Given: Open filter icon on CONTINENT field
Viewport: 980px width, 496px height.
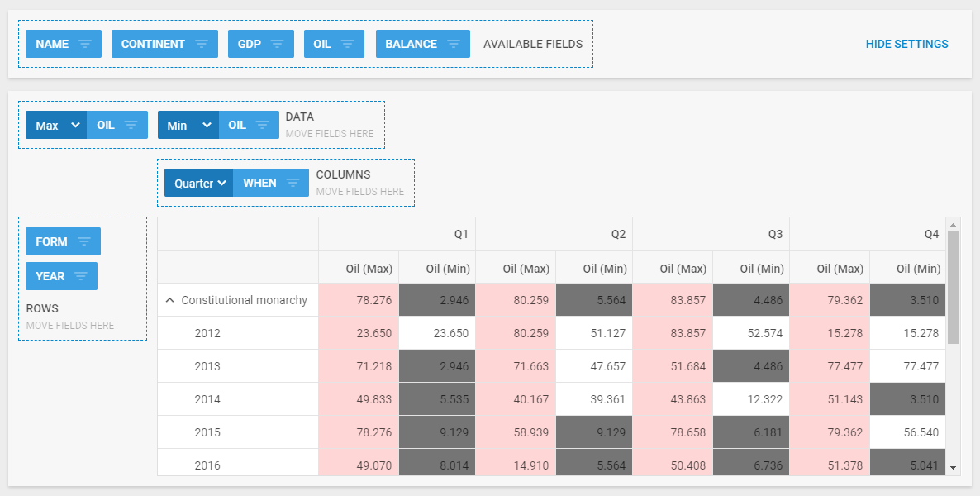Looking at the screenshot, I should tap(202, 44).
